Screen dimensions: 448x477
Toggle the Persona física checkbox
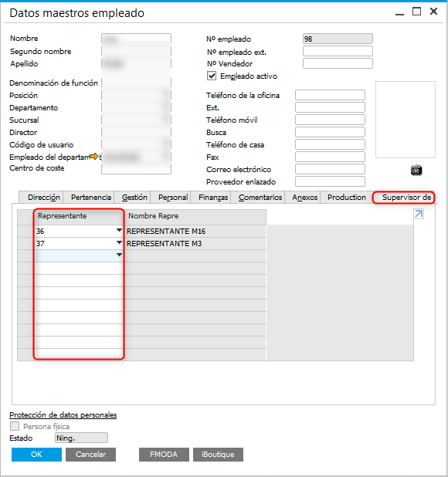coord(15,426)
